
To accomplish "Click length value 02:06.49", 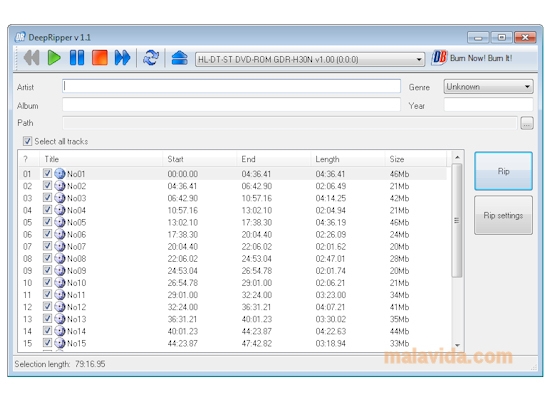I will point(330,186).
